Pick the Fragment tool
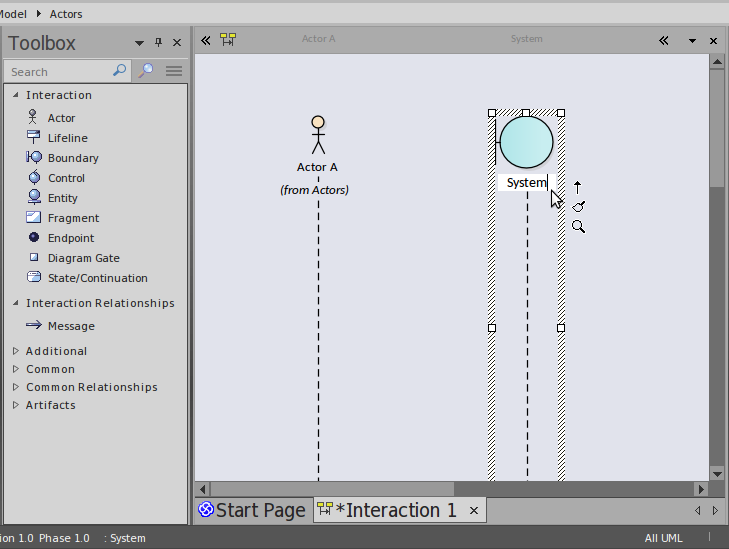 click(x=73, y=218)
